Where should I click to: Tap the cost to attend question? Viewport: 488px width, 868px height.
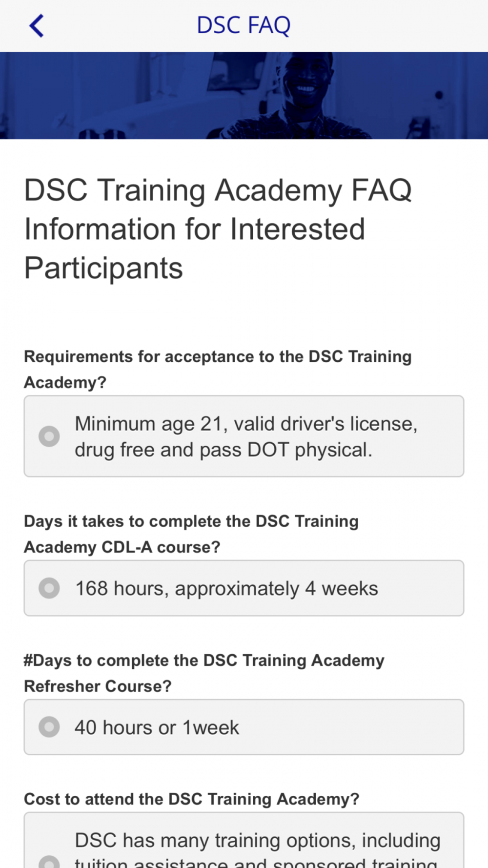192,799
